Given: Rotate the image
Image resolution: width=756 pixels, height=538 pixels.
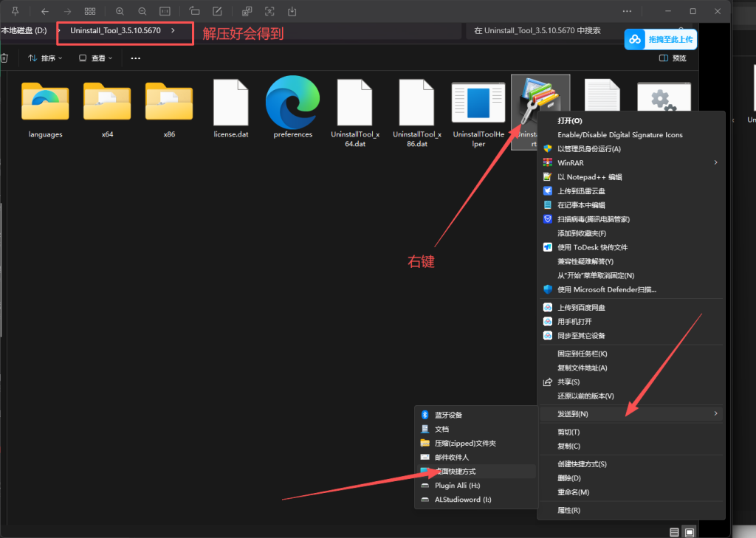Looking at the screenshot, I should (x=194, y=11).
